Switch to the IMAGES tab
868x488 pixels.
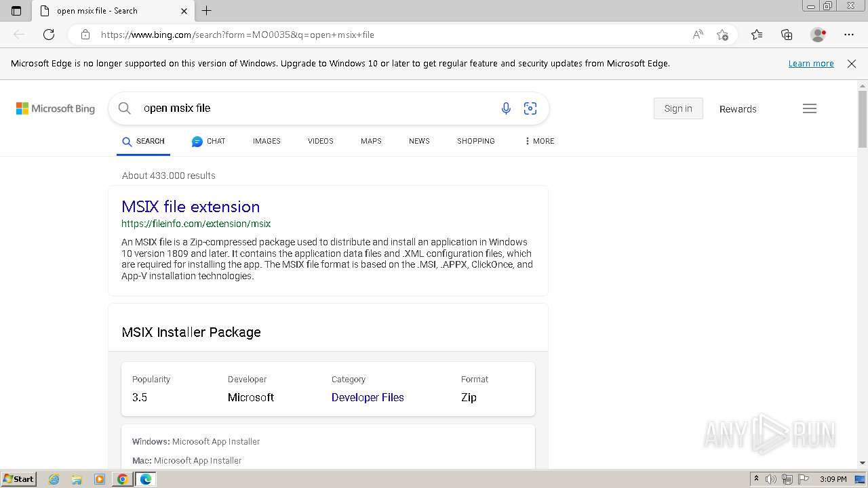point(267,141)
